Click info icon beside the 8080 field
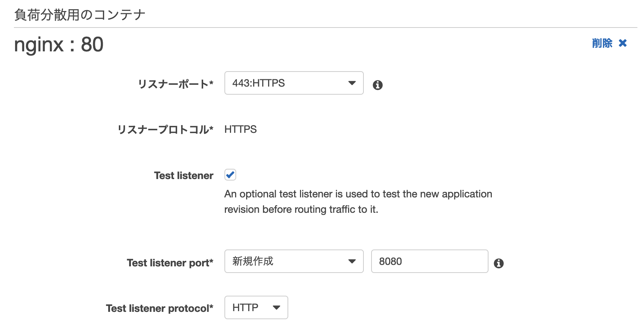The height and width of the screenshot is (328, 644). pos(498,263)
